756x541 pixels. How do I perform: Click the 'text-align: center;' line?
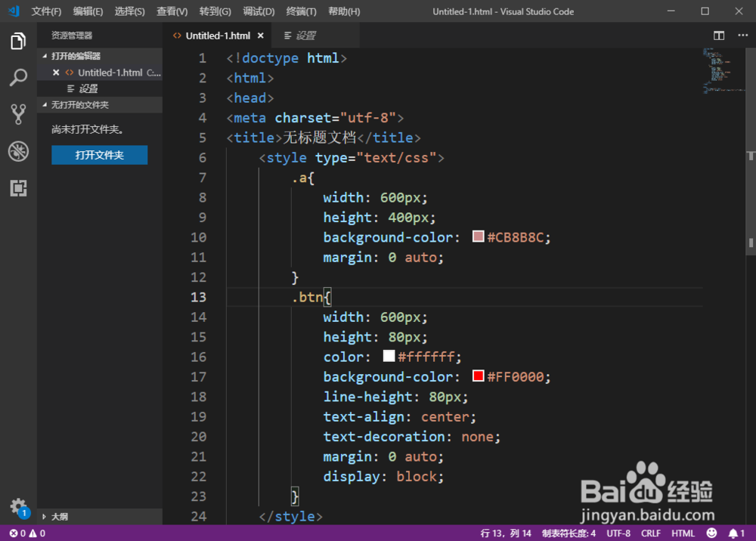[x=400, y=417]
